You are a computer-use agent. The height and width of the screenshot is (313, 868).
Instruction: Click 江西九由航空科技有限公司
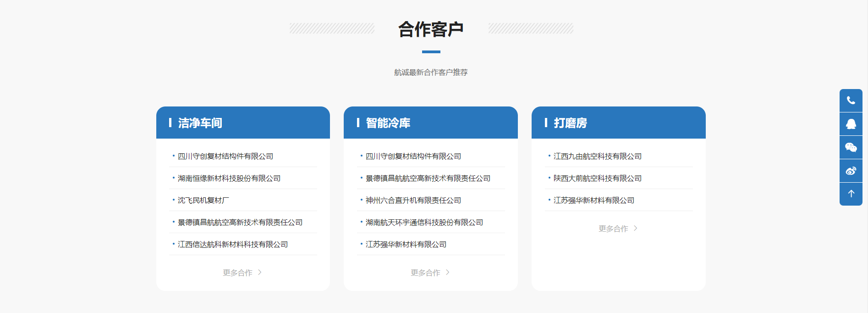click(598, 156)
